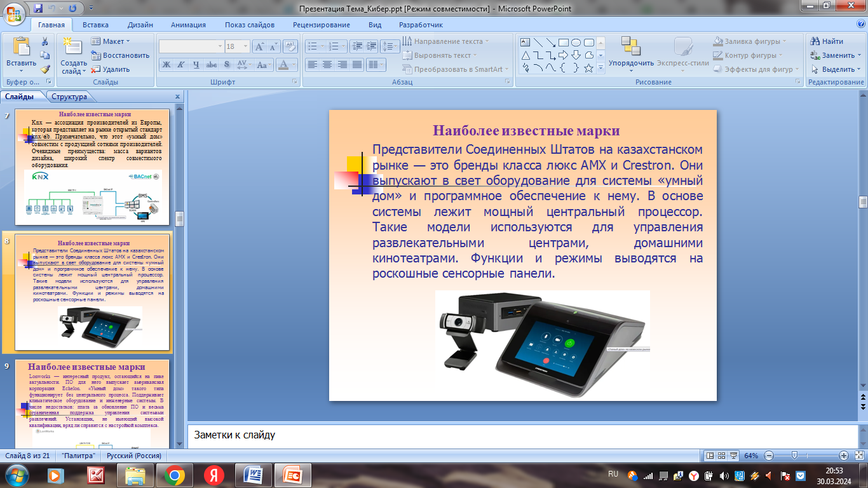Click the zoom slider handle
Viewport: 868px width, 488px height.
point(794,456)
